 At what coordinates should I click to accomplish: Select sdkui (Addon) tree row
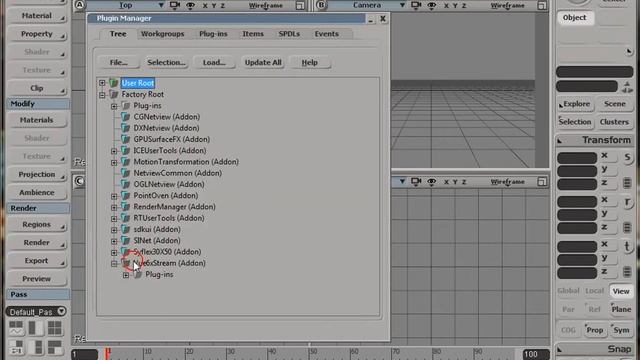click(157, 229)
